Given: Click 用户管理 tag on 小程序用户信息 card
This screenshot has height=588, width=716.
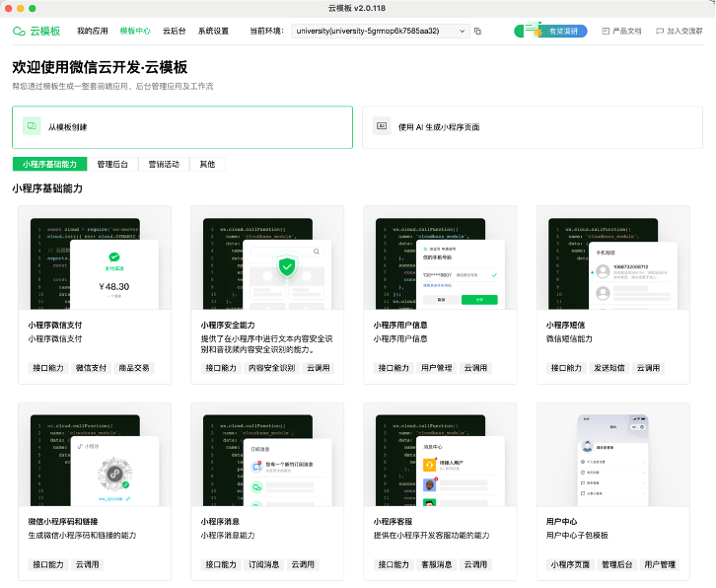Looking at the screenshot, I should coord(436,368).
